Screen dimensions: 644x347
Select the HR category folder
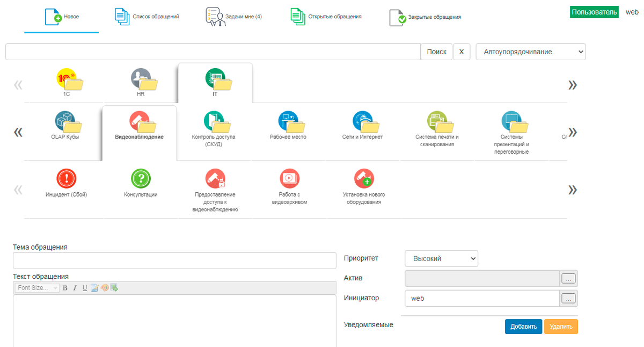click(x=141, y=83)
